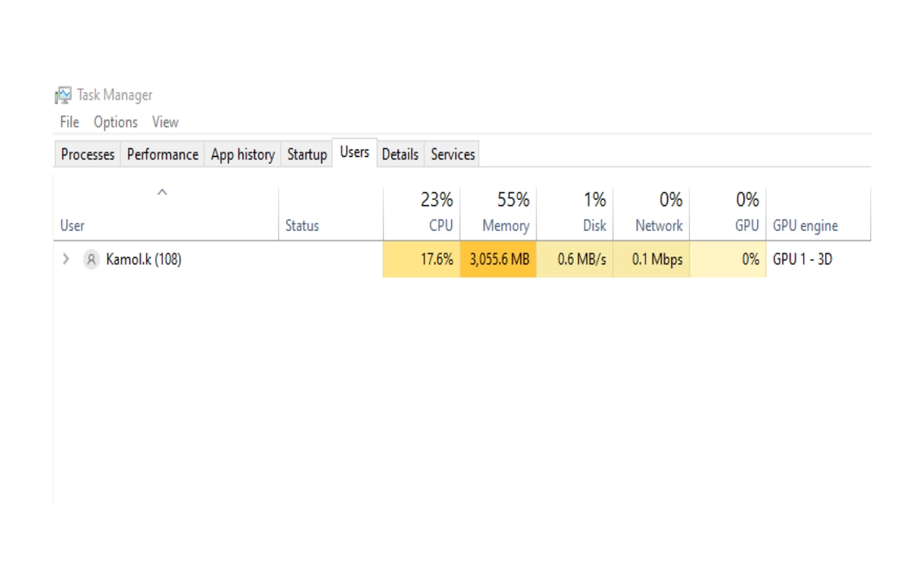924x578 pixels.
Task: Select the 3,055.6 MB memory cell
Action: pos(498,259)
